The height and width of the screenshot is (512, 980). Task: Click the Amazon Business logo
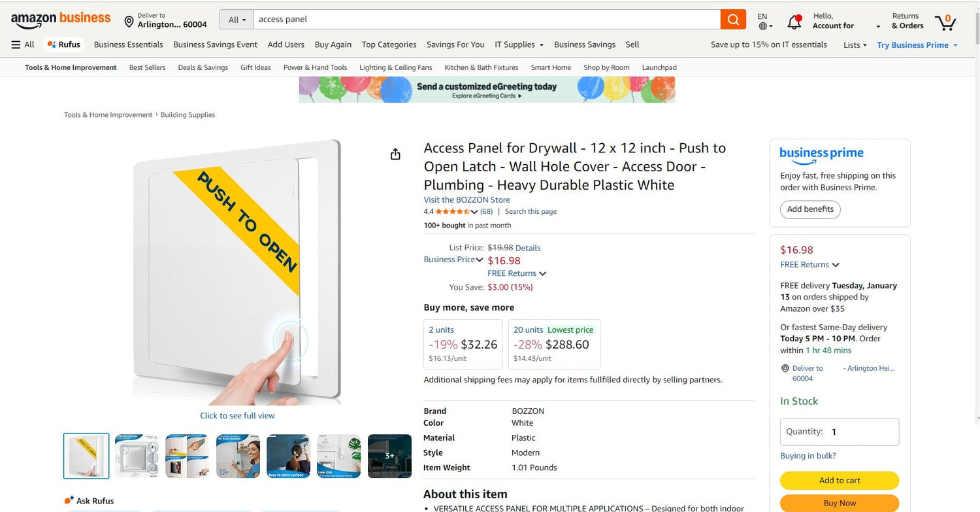tap(61, 20)
